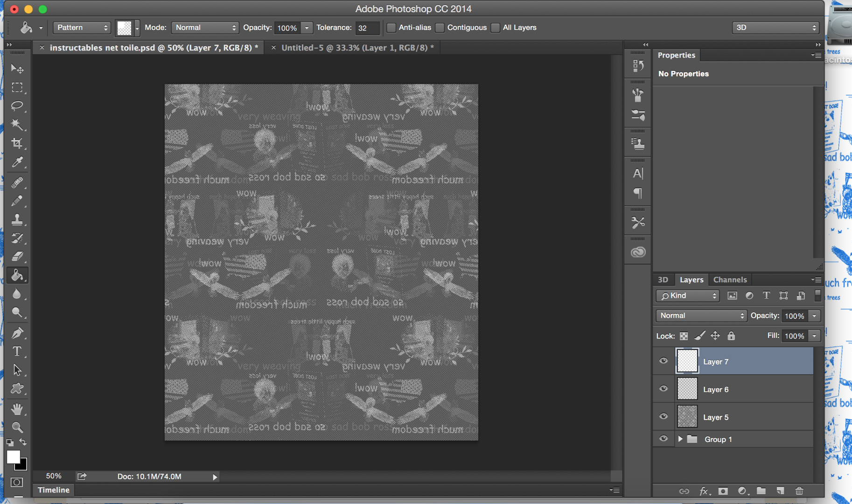Select the Move tool
852x504 pixels.
[17, 69]
